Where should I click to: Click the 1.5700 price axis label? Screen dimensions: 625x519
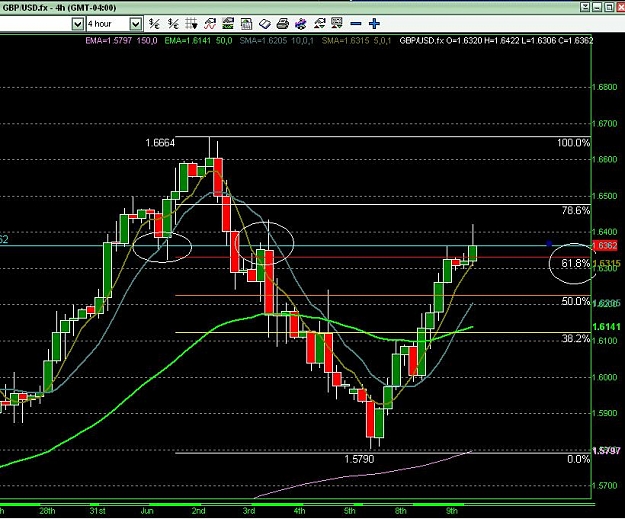point(605,486)
